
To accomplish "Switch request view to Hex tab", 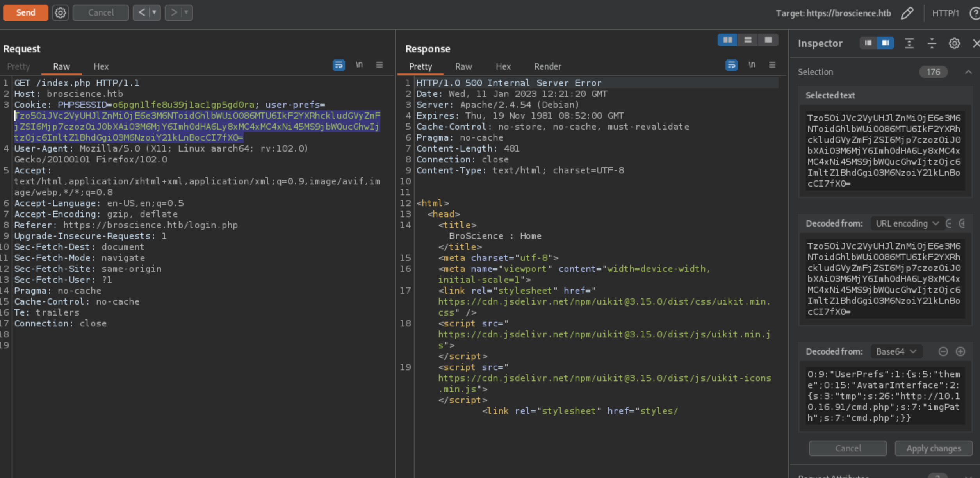I will (101, 67).
